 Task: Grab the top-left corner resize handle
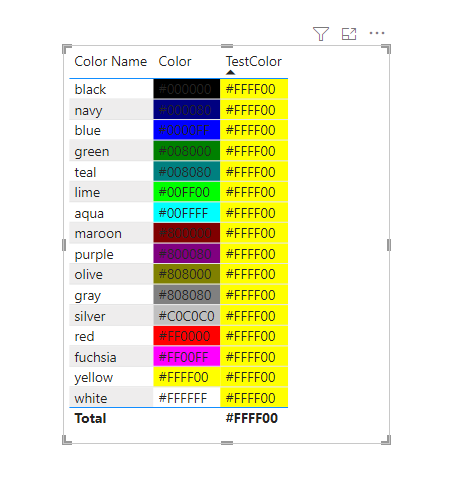point(67,49)
